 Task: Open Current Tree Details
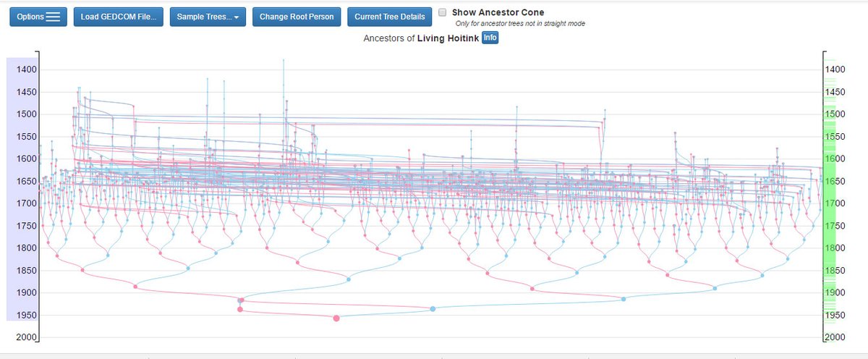(390, 16)
